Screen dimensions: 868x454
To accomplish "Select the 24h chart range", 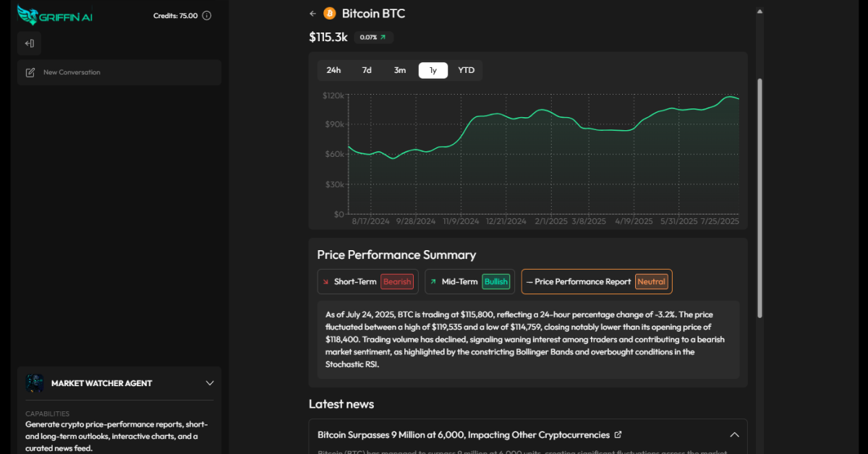I will [x=333, y=70].
